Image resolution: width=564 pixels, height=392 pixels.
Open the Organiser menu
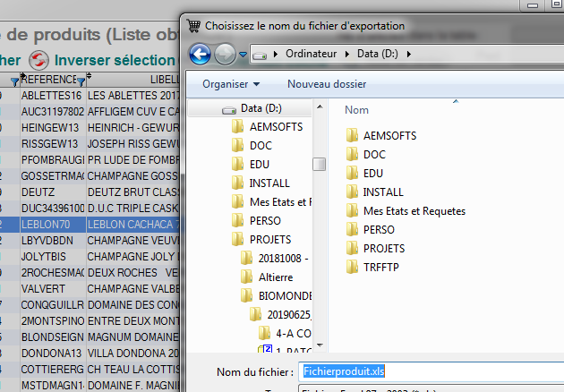[231, 84]
